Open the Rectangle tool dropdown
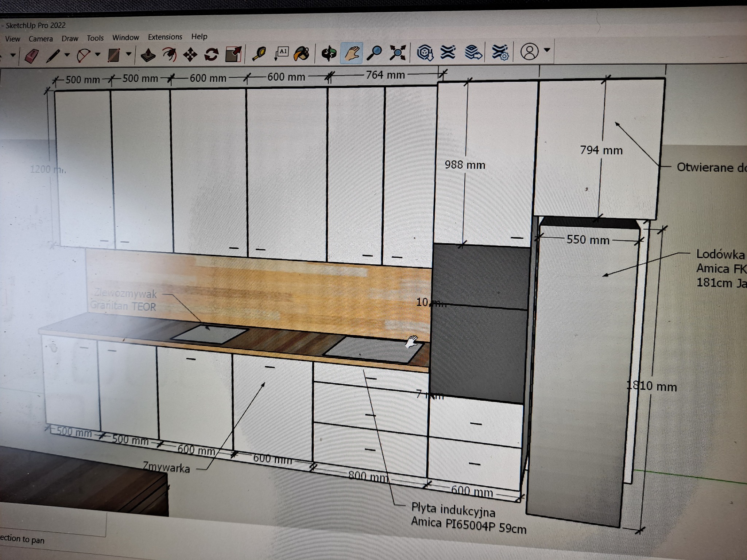The width and height of the screenshot is (747, 560). click(128, 54)
